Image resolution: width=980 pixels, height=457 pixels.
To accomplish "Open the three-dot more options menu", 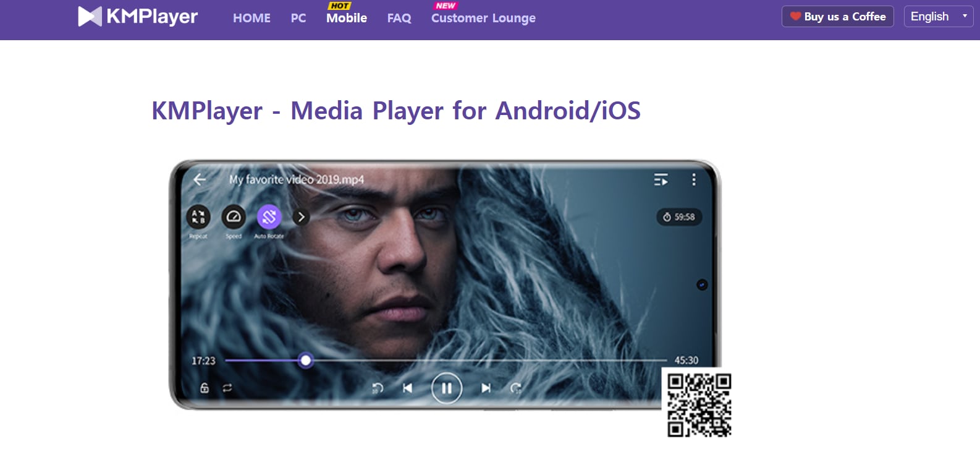I will [x=694, y=179].
